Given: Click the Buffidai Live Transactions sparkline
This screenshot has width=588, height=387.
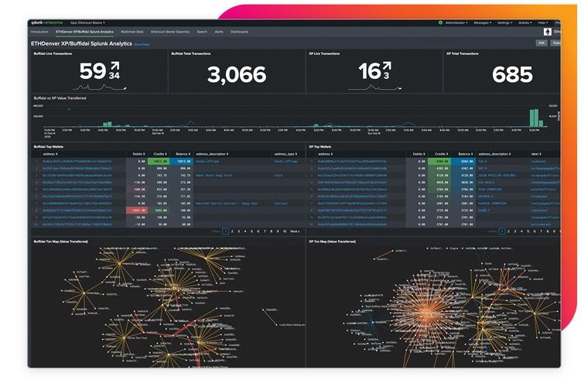Looking at the screenshot, I should coord(99,87).
